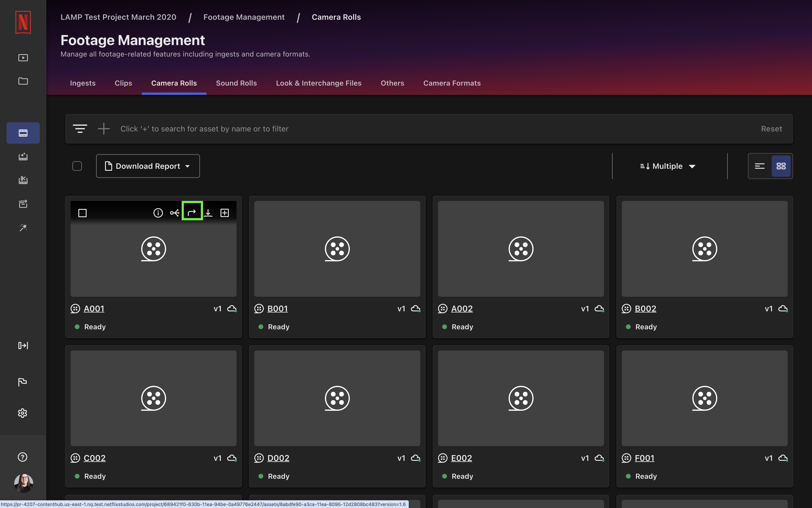Switch to list view layout

[x=760, y=166]
